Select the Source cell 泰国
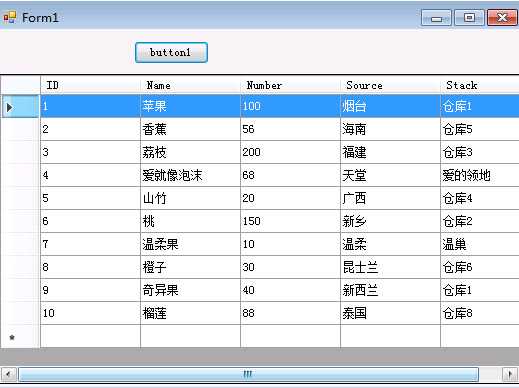 [x=390, y=313]
